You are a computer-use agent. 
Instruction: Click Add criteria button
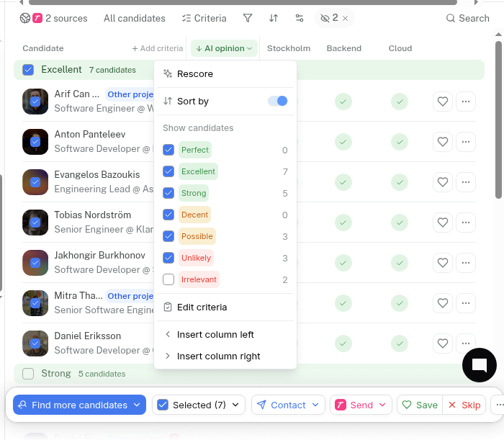click(158, 48)
